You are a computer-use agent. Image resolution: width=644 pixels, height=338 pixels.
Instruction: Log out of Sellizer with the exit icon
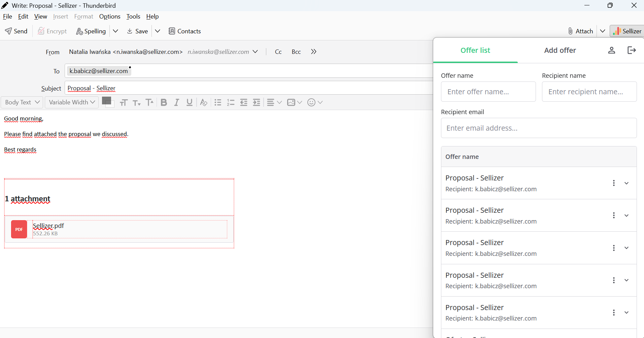(632, 50)
